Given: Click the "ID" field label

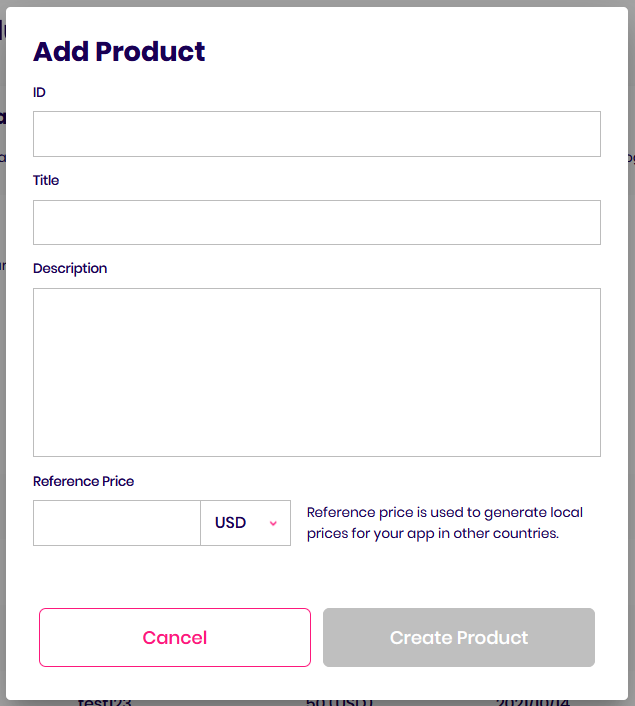Looking at the screenshot, I should [x=39, y=92].
